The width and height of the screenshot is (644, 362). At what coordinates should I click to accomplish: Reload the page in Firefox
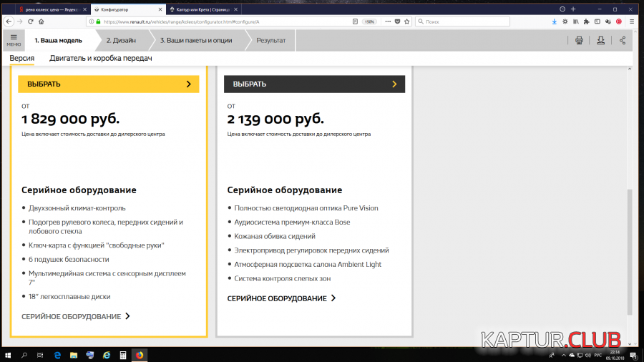30,21
